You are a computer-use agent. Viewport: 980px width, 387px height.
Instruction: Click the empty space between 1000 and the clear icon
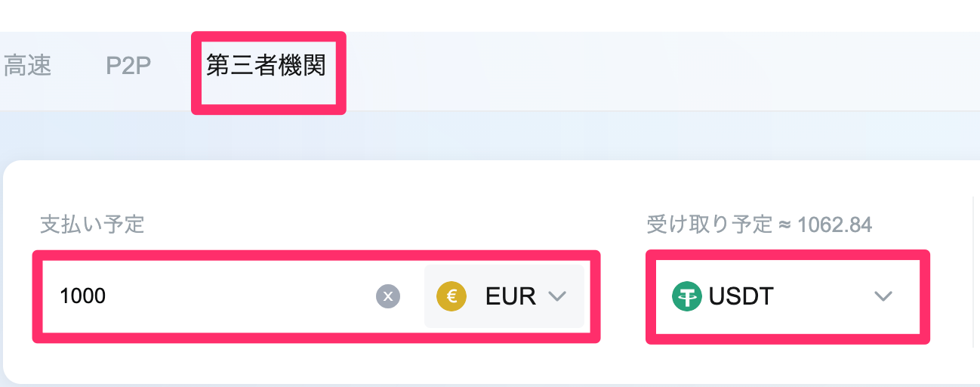click(x=242, y=296)
